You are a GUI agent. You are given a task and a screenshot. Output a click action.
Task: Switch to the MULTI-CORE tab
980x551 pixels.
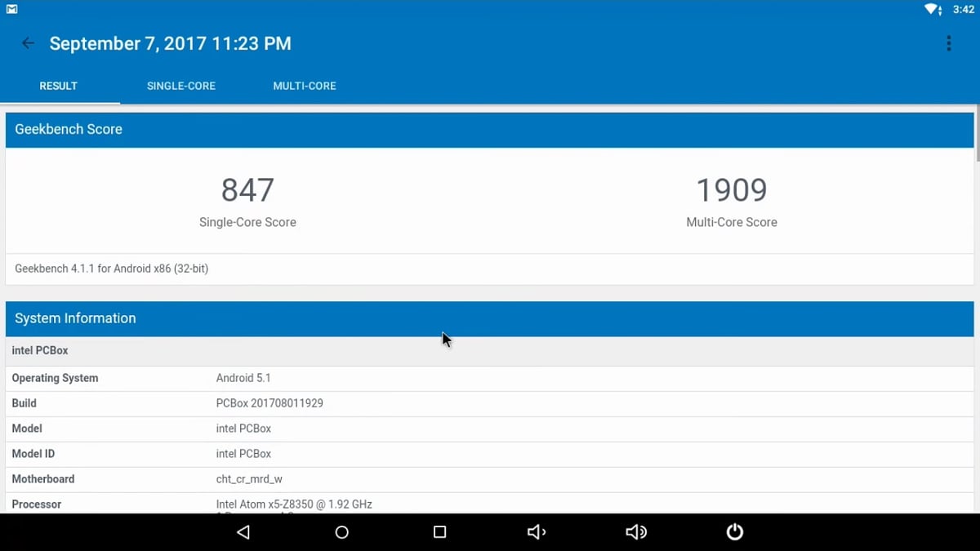305,86
